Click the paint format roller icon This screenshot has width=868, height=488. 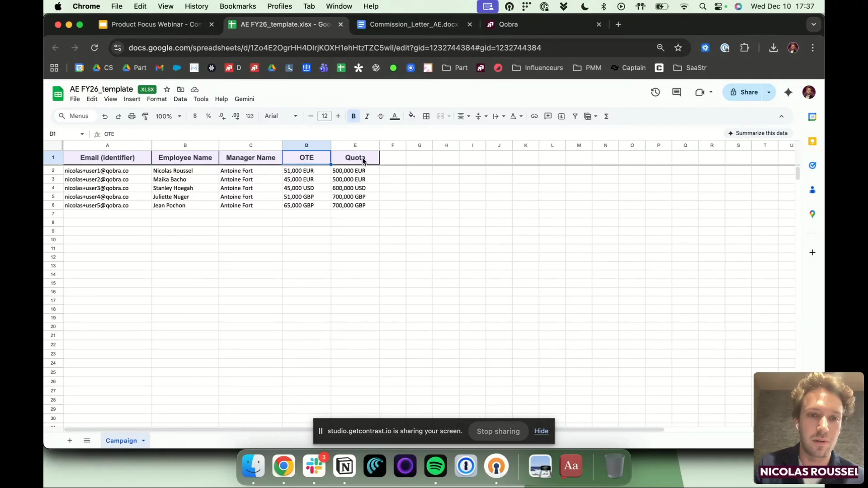point(145,116)
